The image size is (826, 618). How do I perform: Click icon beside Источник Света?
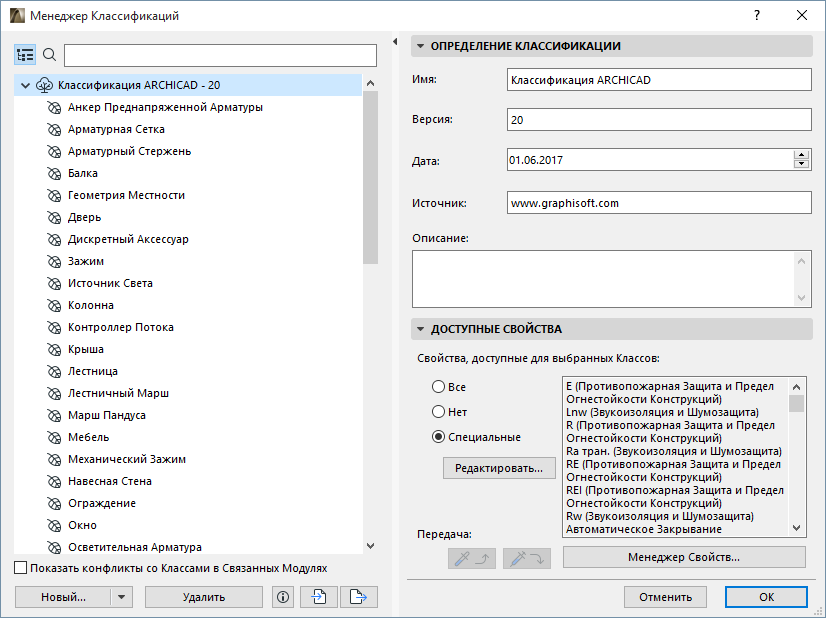(x=54, y=283)
